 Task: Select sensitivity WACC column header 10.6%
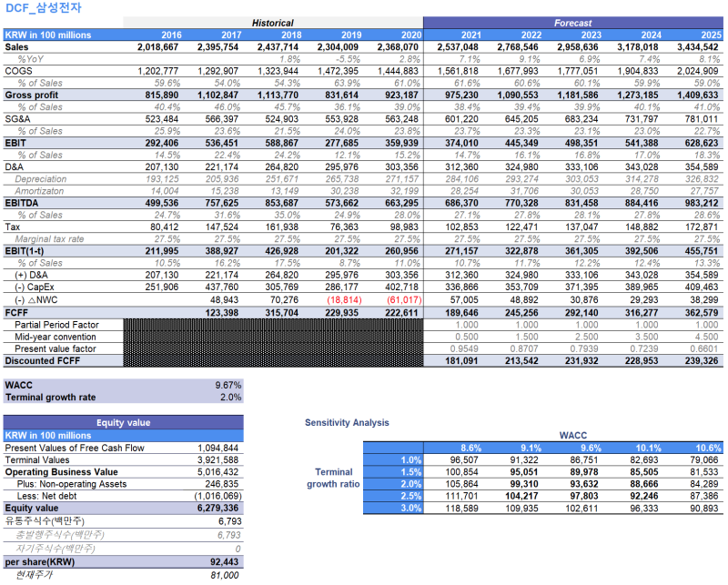pyautogui.click(x=708, y=448)
